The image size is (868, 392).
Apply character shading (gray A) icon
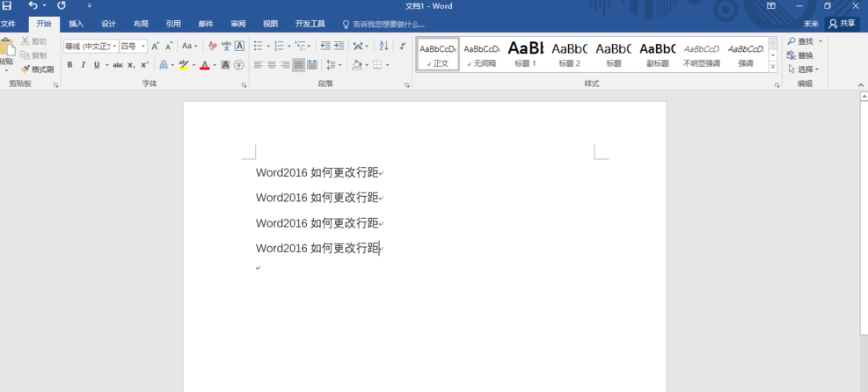[x=225, y=65]
